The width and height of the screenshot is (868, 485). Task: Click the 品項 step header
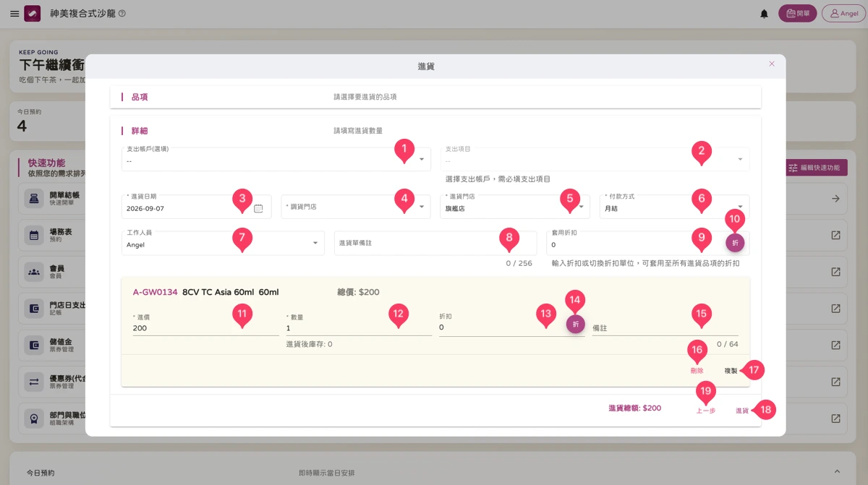(435, 97)
